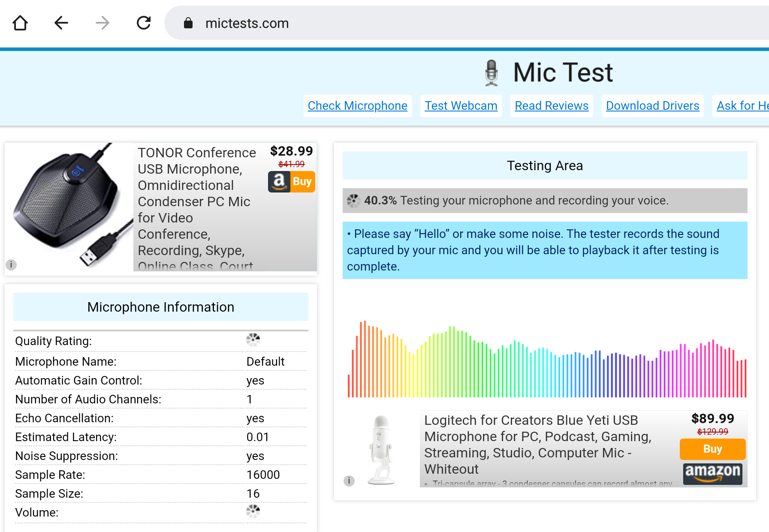Viewport: 769px width, 532px height.
Task: Select the Sample Rate value 16000
Action: coord(263,475)
